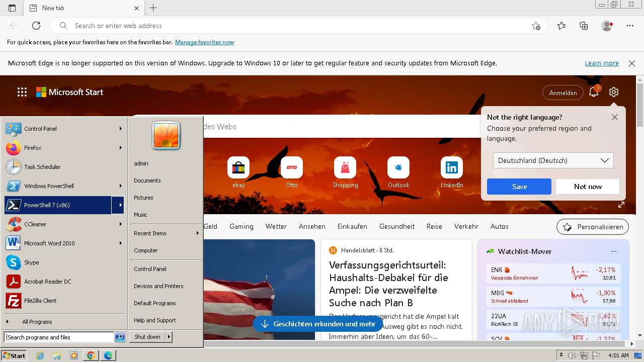
Task: Expand background image toggle arrow
Action: [x=621, y=205]
